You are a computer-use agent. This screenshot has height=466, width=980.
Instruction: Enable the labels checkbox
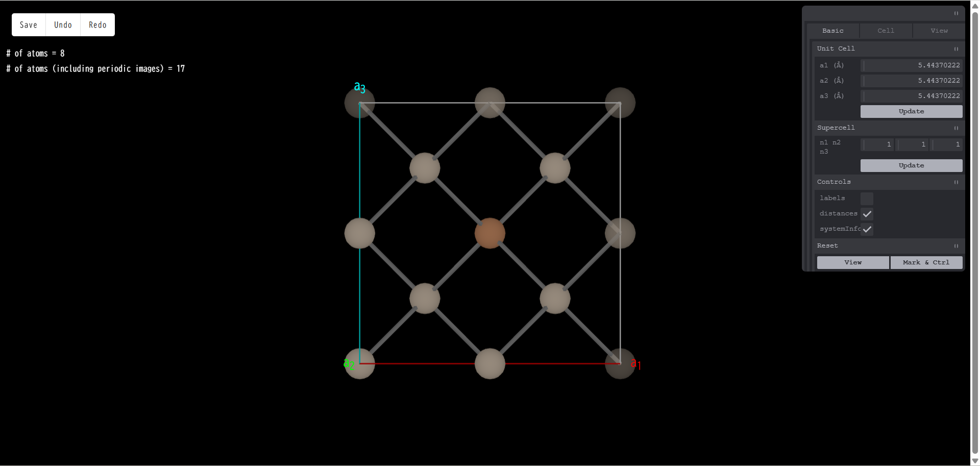[866, 199]
